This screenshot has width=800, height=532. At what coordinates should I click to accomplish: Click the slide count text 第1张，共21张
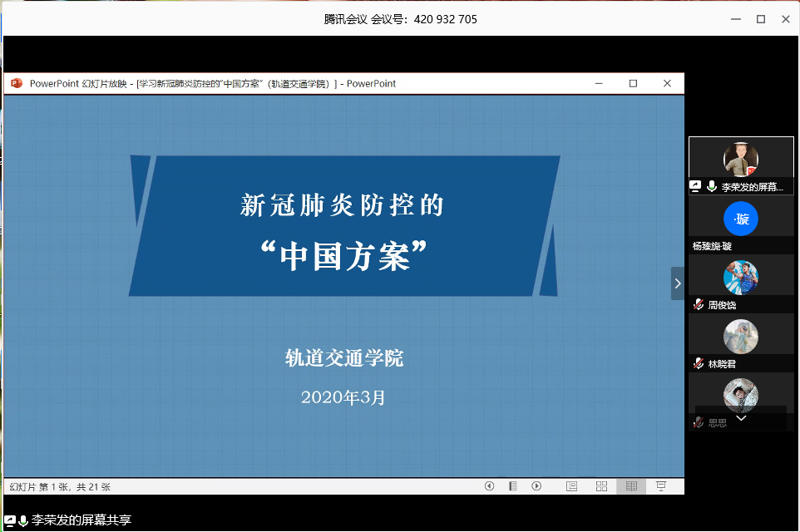coord(60,487)
